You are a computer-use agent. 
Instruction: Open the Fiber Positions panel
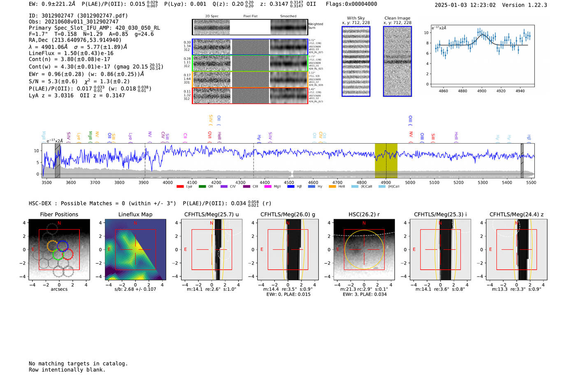[x=59, y=250]
